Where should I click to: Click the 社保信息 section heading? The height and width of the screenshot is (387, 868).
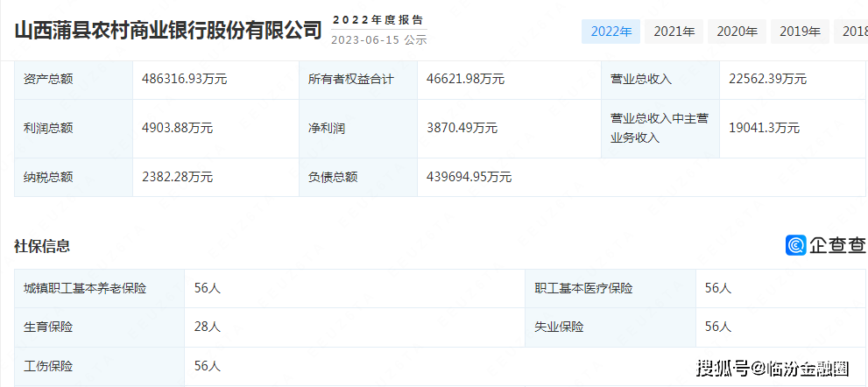coord(42,246)
